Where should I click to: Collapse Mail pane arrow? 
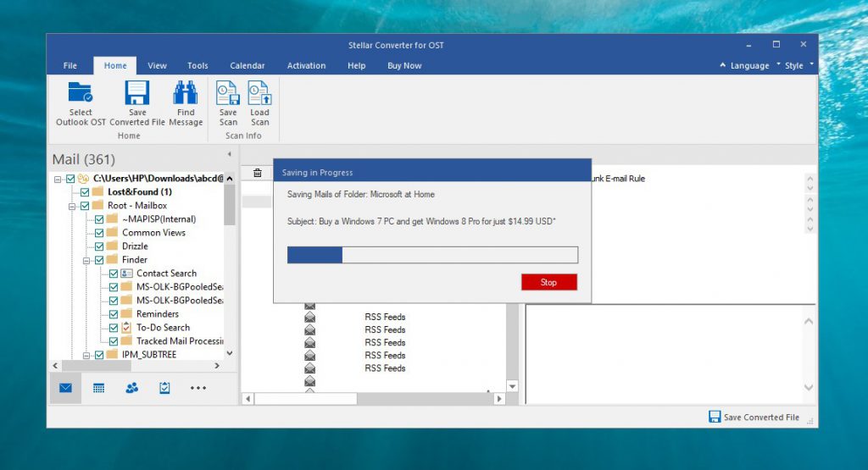(x=229, y=154)
